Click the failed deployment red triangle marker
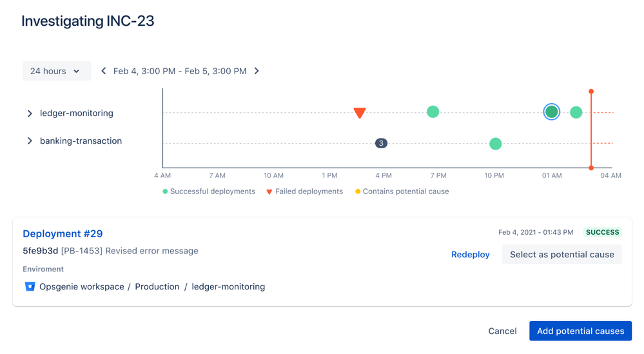The image size is (644, 354). coord(359,113)
